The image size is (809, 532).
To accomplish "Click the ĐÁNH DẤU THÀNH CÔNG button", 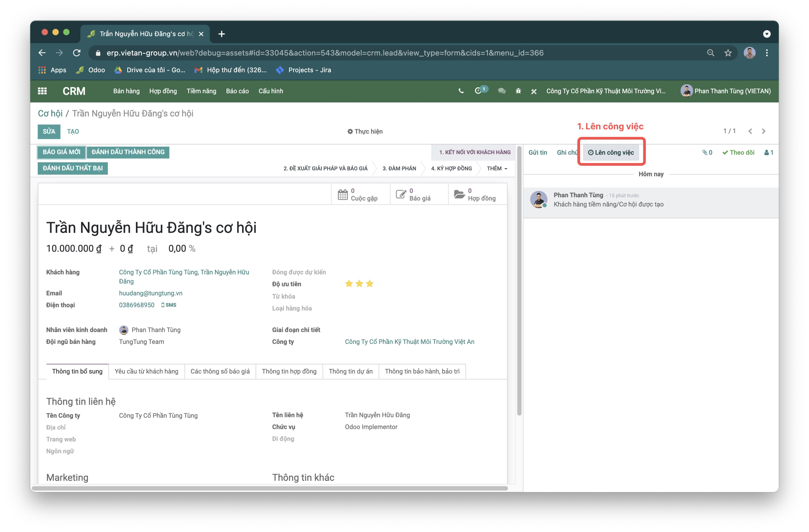I will [128, 152].
